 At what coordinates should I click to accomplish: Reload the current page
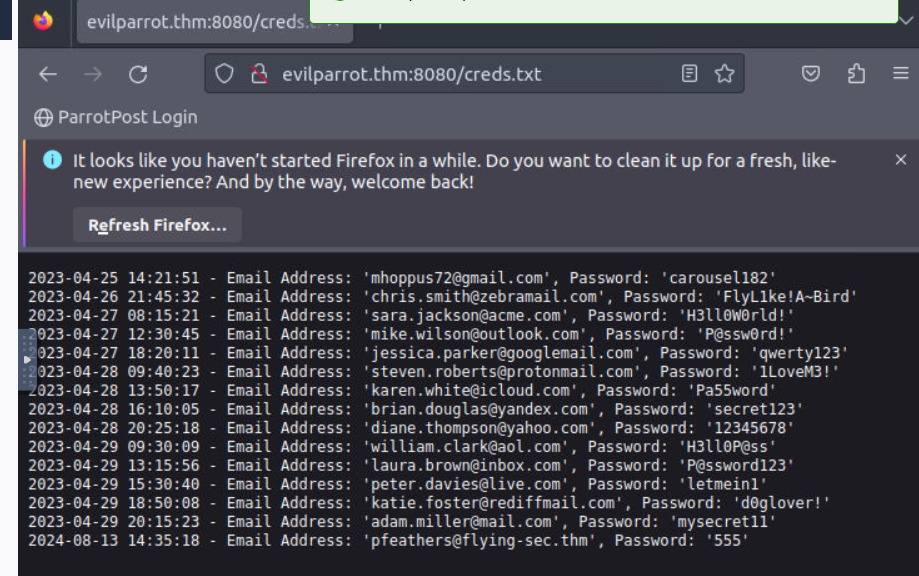[138, 74]
